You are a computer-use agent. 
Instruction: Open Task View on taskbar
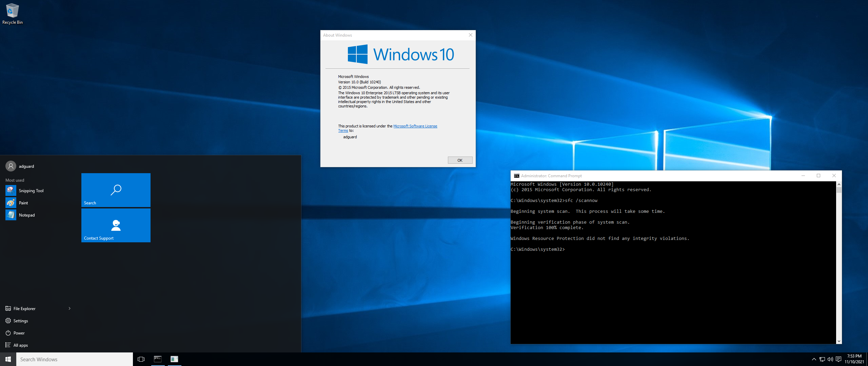click(141, 359)
